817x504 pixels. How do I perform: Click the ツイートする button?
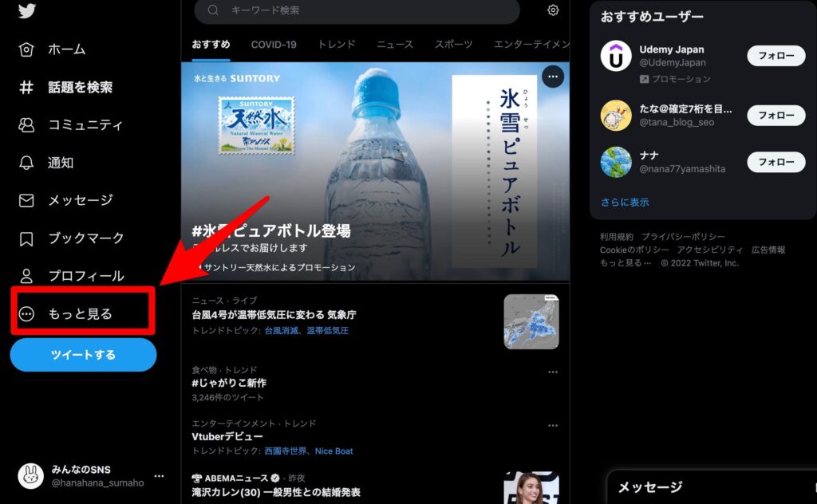point(83,355)
